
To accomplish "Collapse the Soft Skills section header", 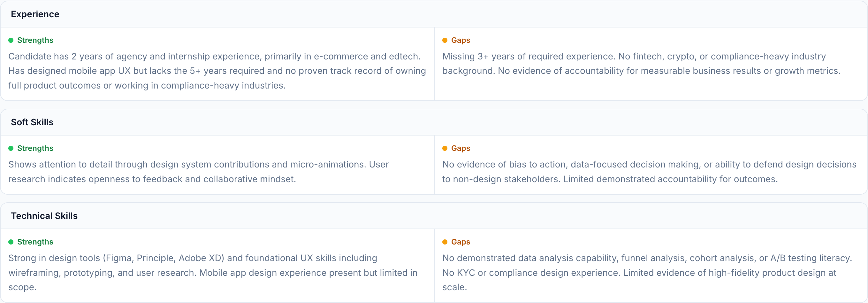I will tap(32, 122).
